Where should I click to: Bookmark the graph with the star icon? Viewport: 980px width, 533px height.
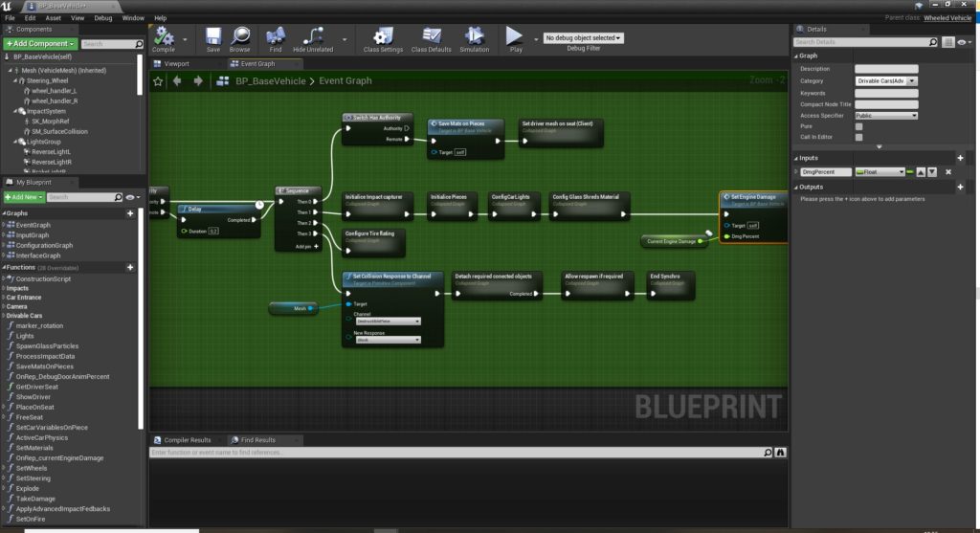(158, 81)
